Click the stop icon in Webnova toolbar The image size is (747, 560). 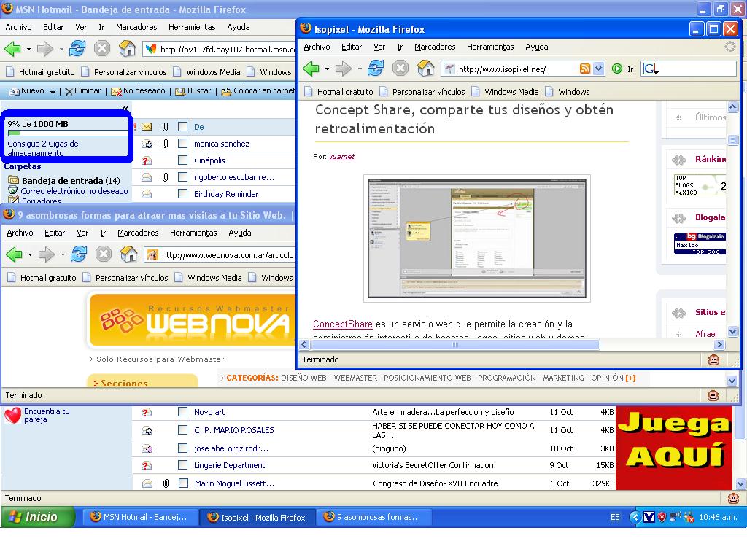[x=104, y=254]
